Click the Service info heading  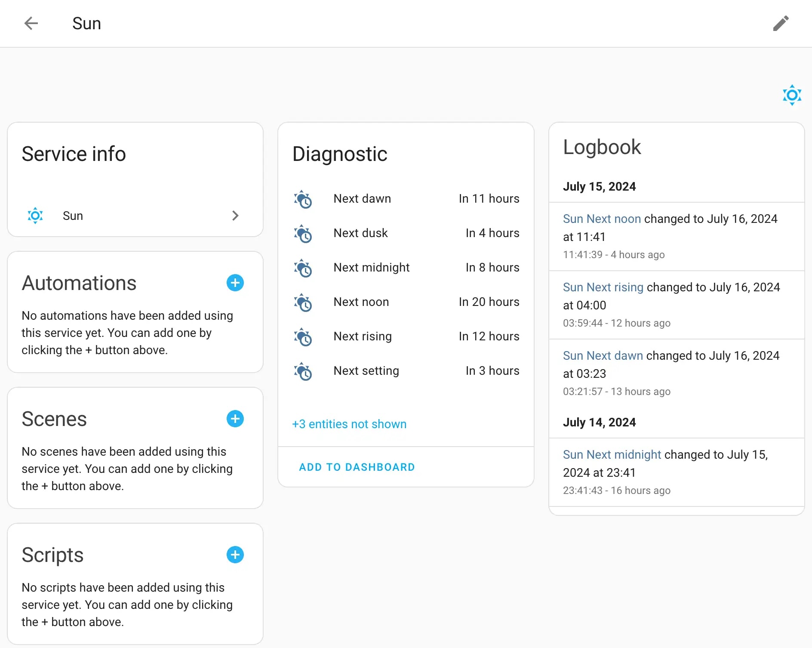[74, 154]
